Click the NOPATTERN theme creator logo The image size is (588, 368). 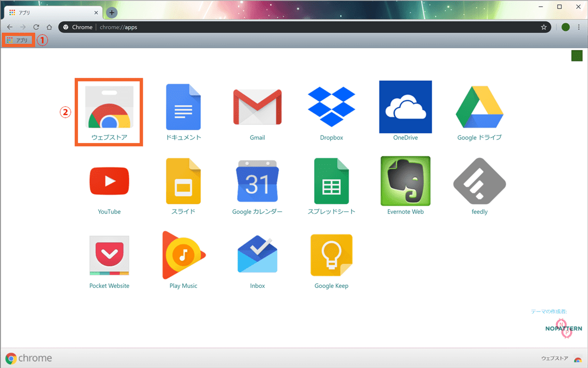(563, 328)
